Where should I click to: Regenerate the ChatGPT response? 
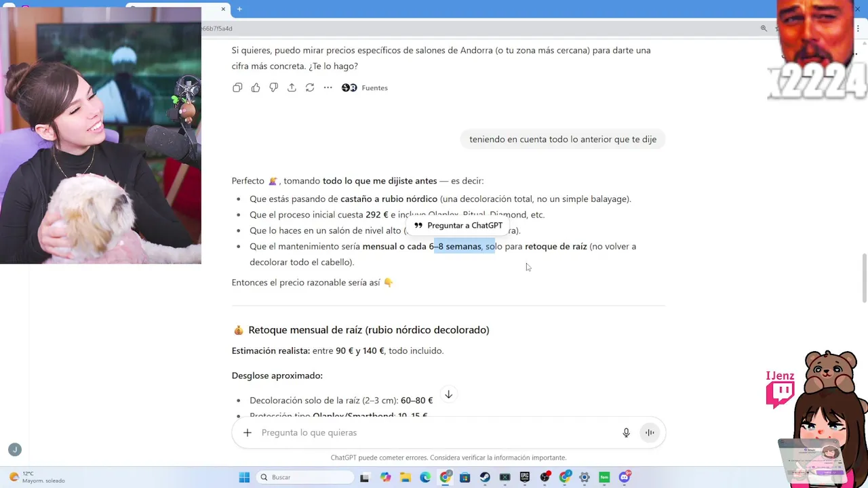310,87
